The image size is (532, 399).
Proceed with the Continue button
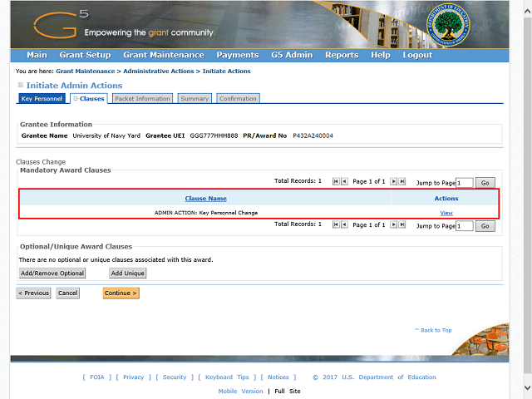tap(121, 293)
